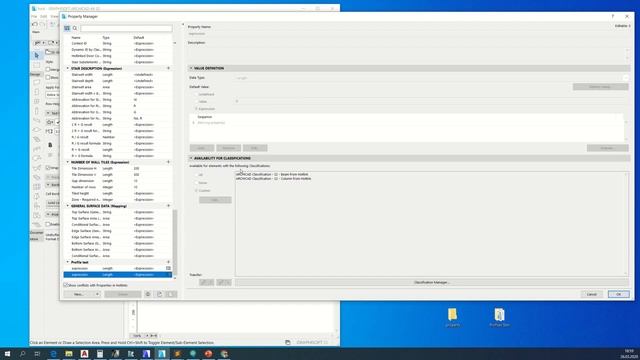Collapse AVAILABILITY FOR CLASSIFICATIONS section
Viewport: 640px width, 360px height.
(191, 158)
